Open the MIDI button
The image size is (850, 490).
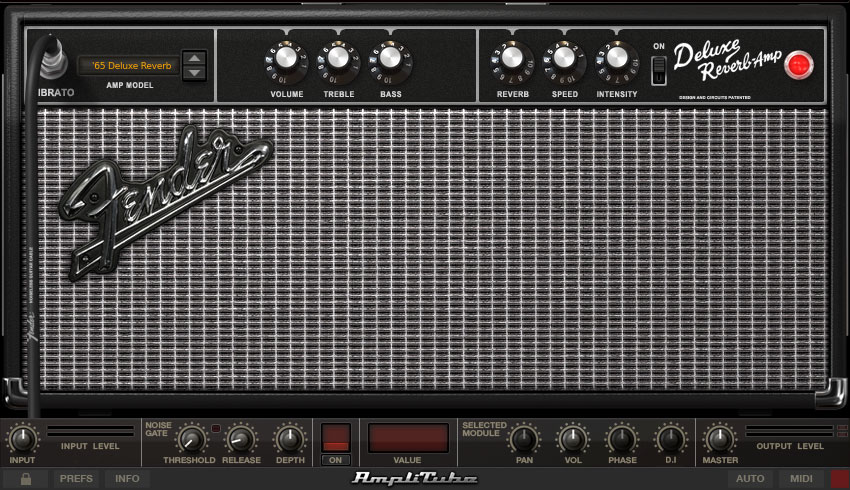[801, 479]
